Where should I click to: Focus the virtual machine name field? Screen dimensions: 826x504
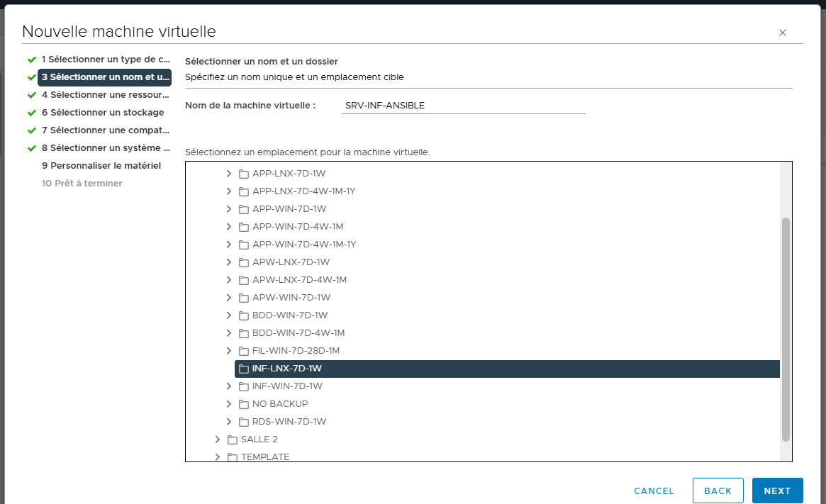point(463,106)
